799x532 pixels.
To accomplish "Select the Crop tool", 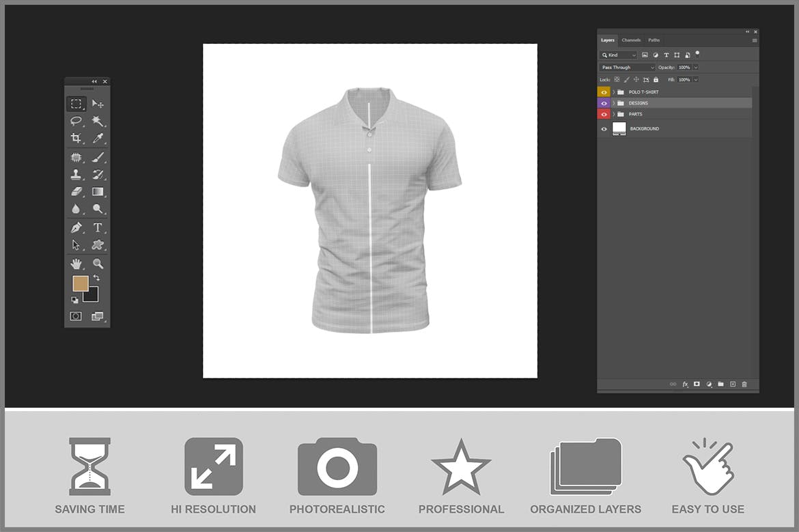I will coord(76,139).
